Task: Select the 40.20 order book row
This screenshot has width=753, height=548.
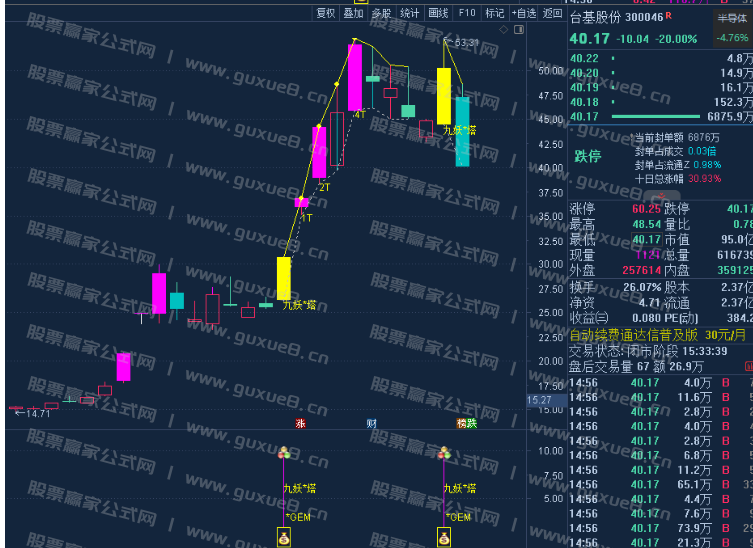Action: point(660,73)
